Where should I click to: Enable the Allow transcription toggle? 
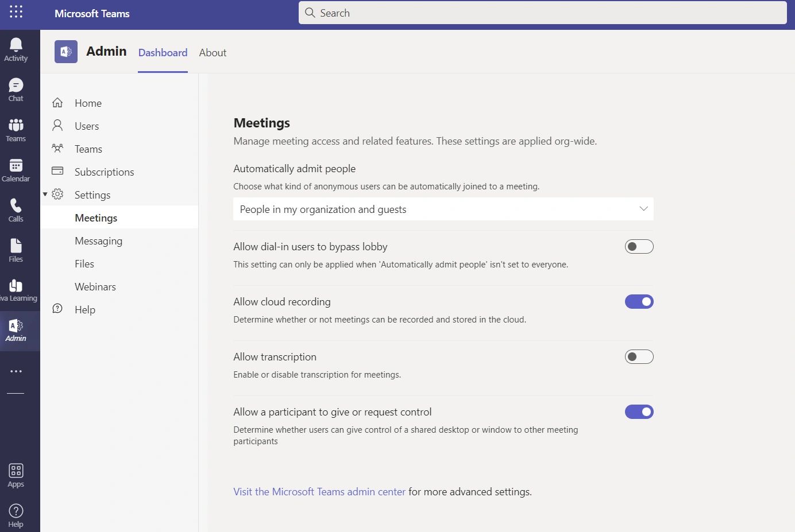click(x=639, y=357)
